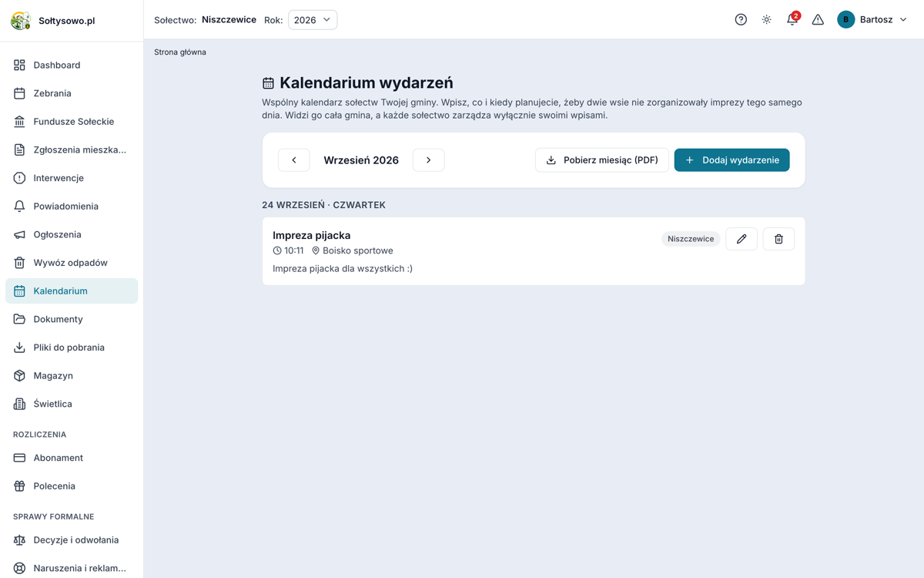Download the month as PDF

pyautogui.click(x=602, y=160)
